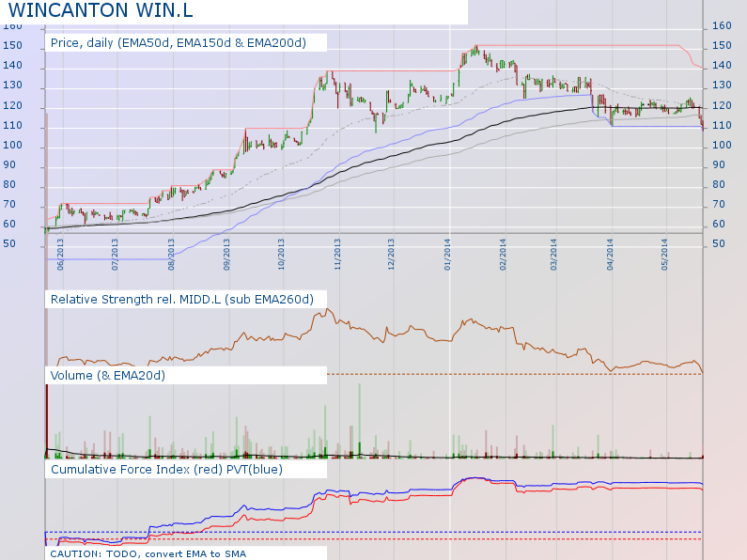Click the 140 value on left price axis
This screenshot has height=560, width=747.
[x=13, y=65]
